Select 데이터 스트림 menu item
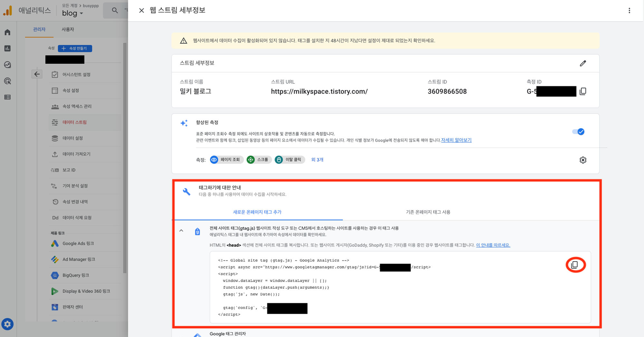Screen dimensions: 644x337 [x=85, y=122]
